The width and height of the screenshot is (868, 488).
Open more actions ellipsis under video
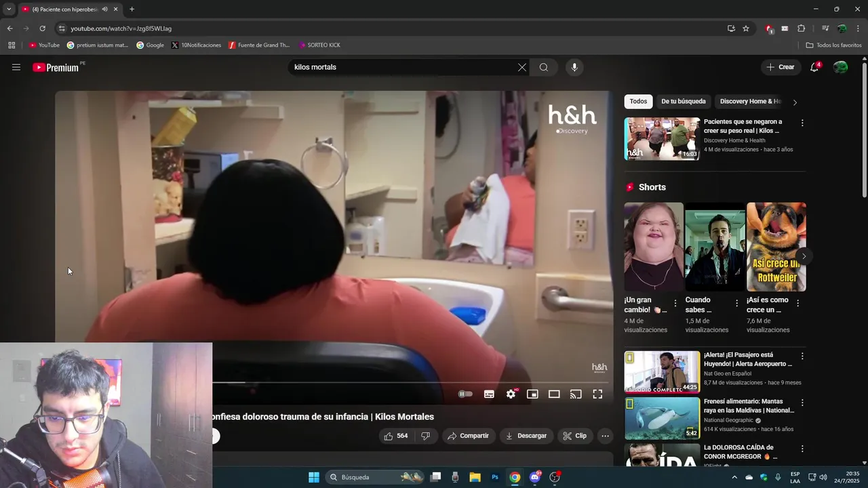(x=605, y=436)
